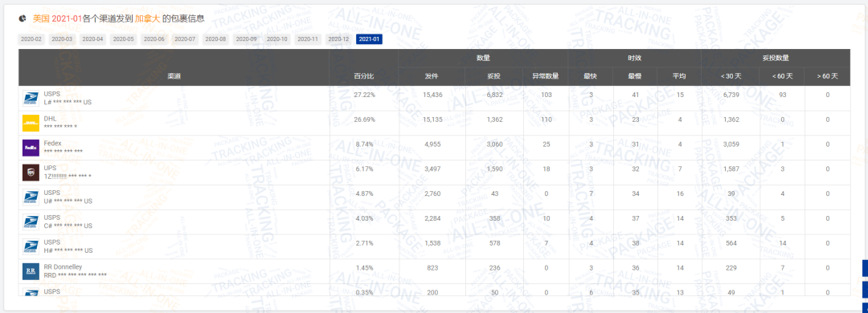This screenshot has width=868, height=313.
Task: Click the 15,135 shipped count cell
Action: click(x=432, y=120)
